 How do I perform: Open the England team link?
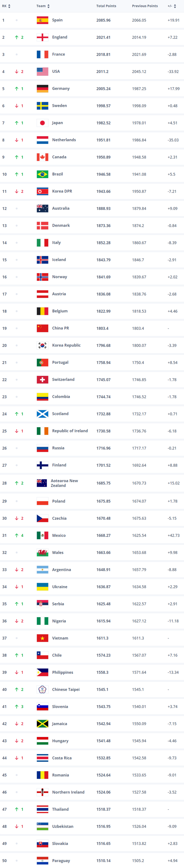[60, 37]
